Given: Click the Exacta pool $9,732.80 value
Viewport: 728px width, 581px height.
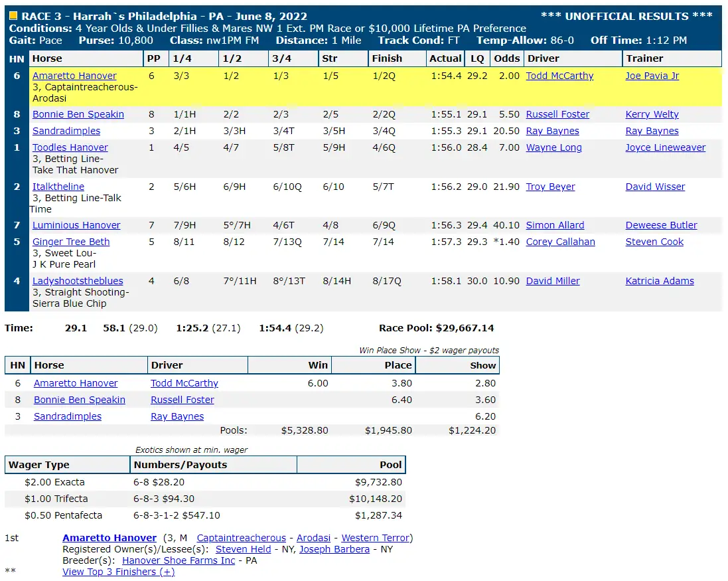Looking at the screenshot, I should [x=378, y=483].
